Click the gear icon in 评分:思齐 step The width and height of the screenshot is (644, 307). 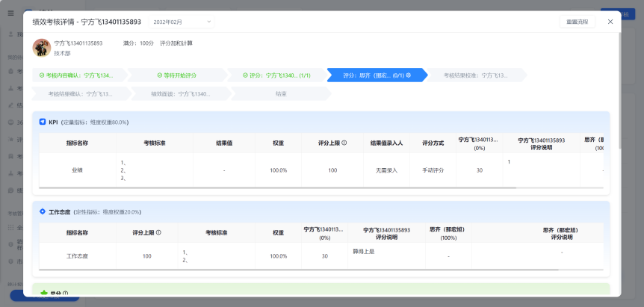point(409,75)
